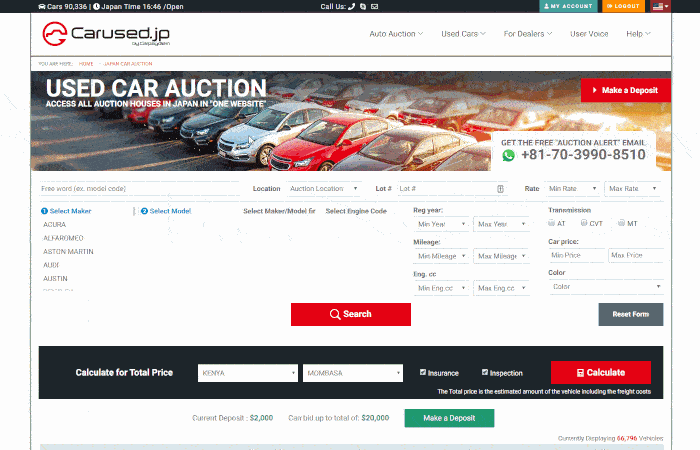The height and width of the screenshot is (450, 700).
Task: Open the Min Eng.cc dropdown
Action: [441, 288]
